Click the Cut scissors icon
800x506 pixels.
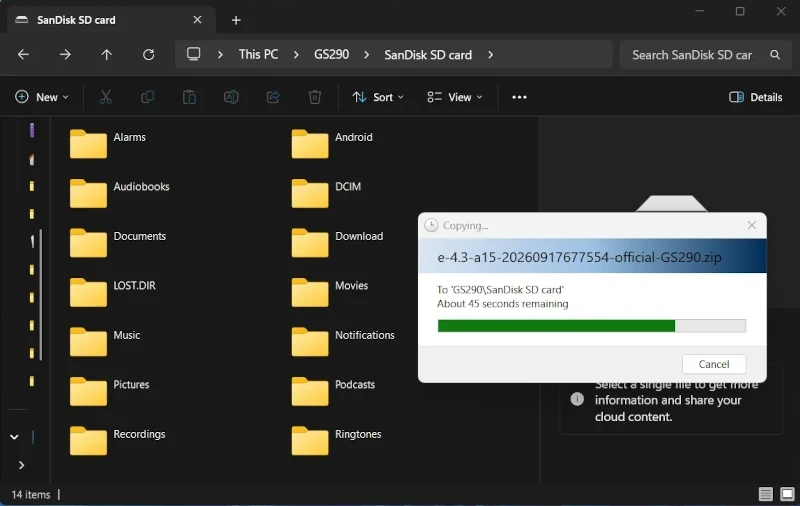coord(106,97)
